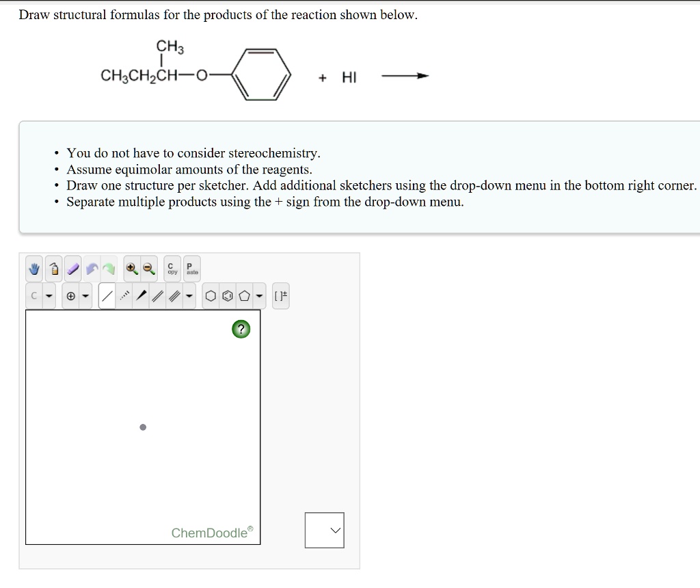Image resolution: width=700 pixels, height=588 pixels.
Task: Click the bracket charge [ ]± tool
Action: point(280,295)
